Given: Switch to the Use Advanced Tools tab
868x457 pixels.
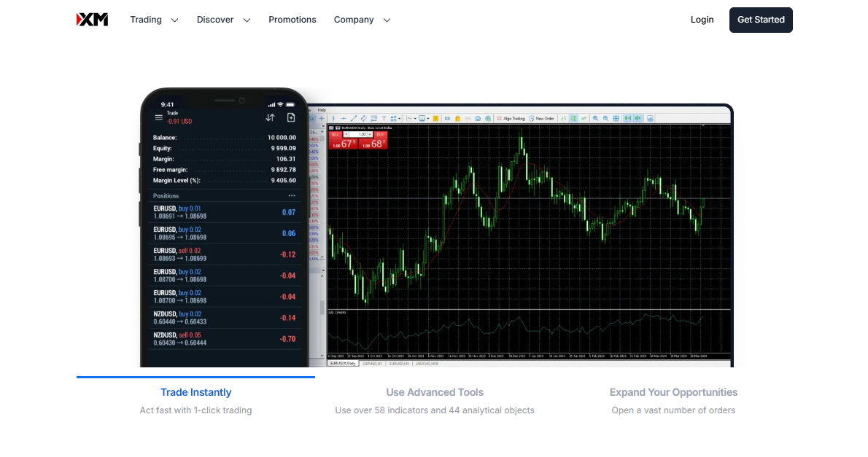Looking at the screenshot, I should (x=435, y=392).
